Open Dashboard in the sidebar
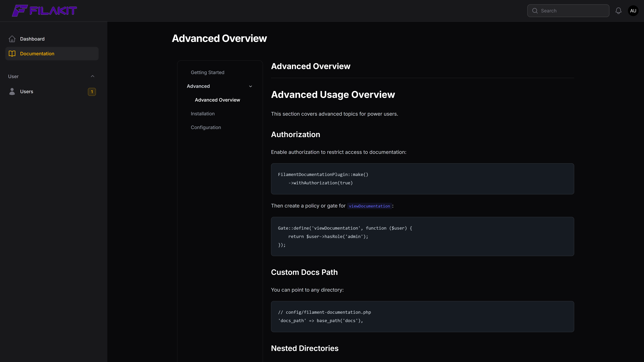The image size is (644, 362). [52, 39]
